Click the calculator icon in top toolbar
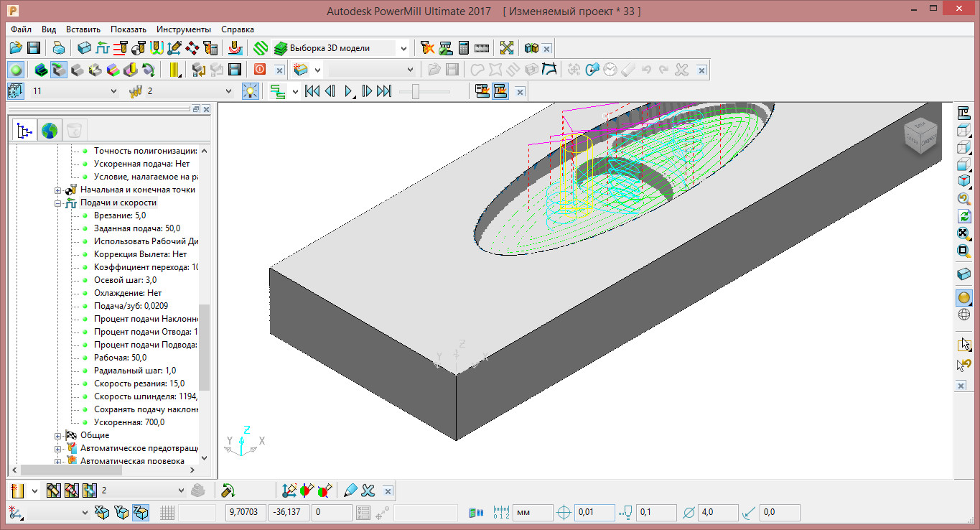Screen dimensions: 980x530 (x=464, y=48)
